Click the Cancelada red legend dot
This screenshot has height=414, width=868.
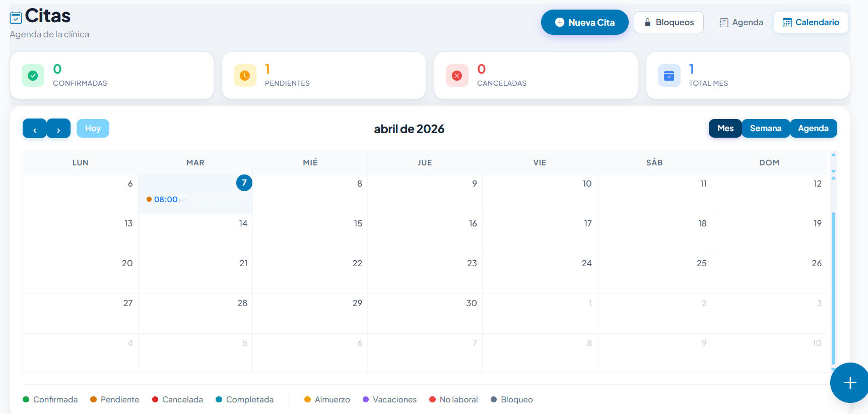click(x=155, y=399)
